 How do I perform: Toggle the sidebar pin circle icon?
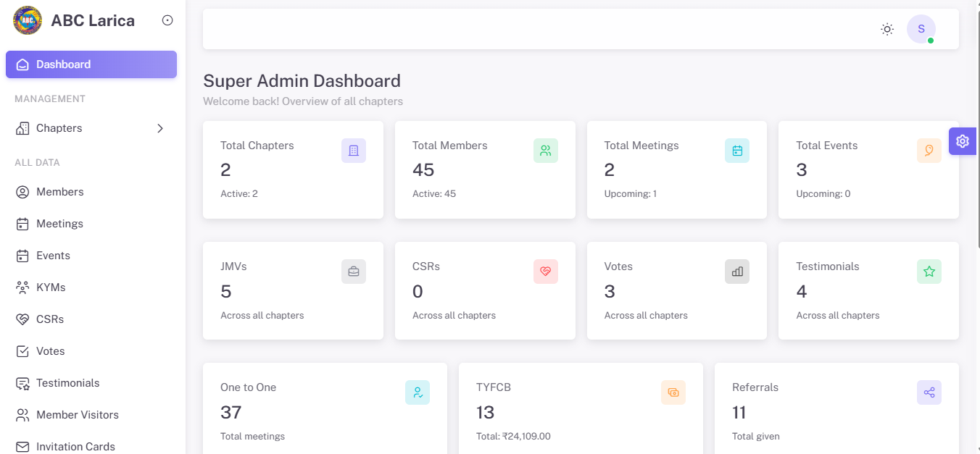(167, 20)
